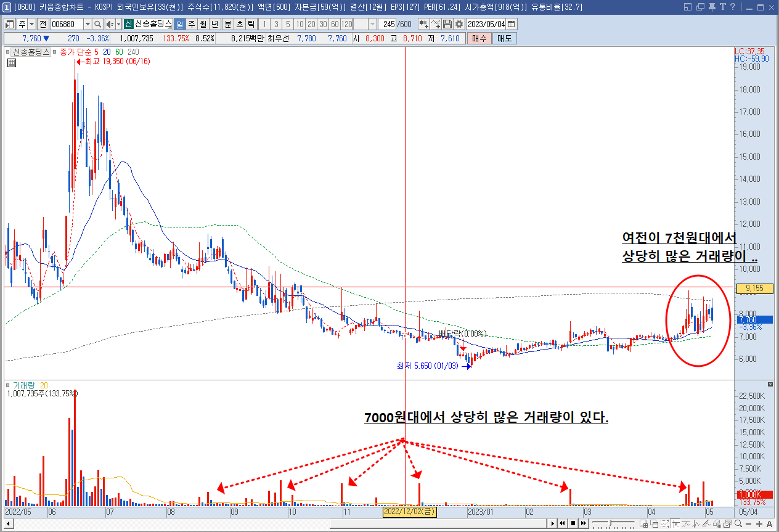The image size is (779, 532).
Task: Open the stock search magnifying glass icon
Action: point(99,24)
